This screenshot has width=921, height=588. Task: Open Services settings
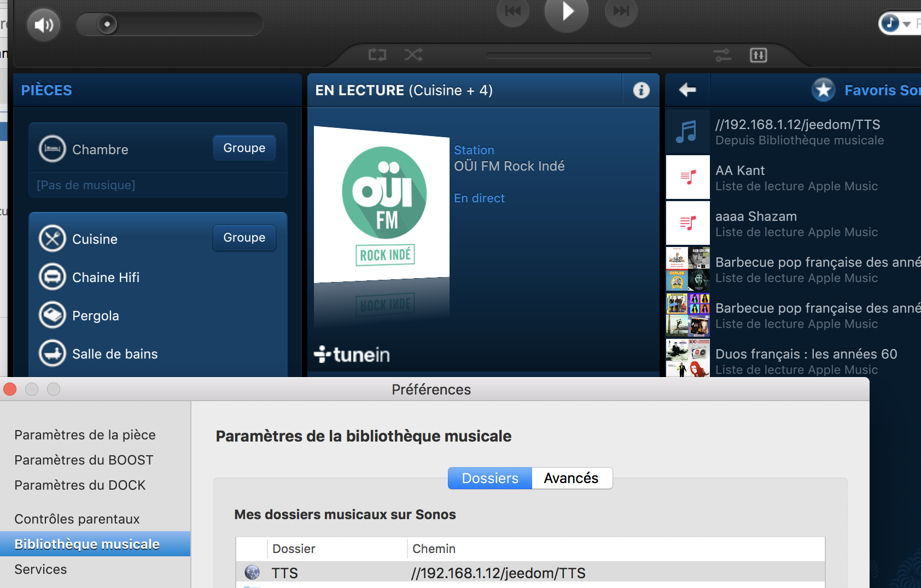pyautogui.click(x=41, y=569)
